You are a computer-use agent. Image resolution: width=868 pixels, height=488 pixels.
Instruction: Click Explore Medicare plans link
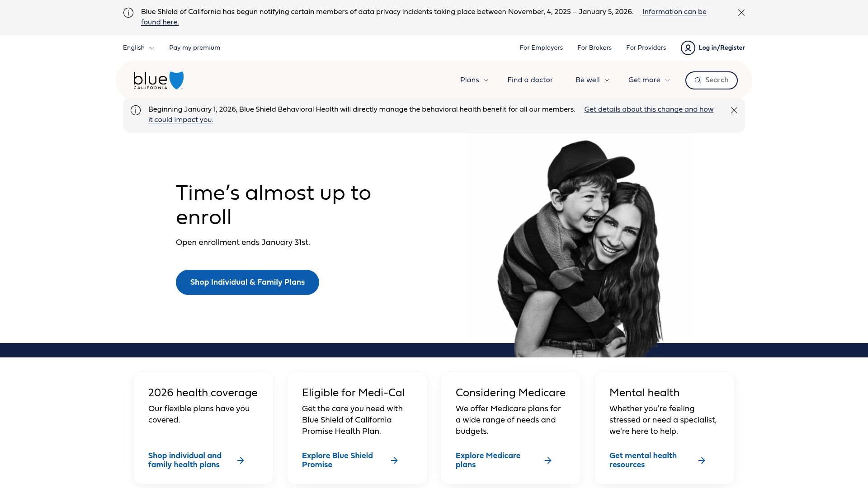click(x=488, y=460)
